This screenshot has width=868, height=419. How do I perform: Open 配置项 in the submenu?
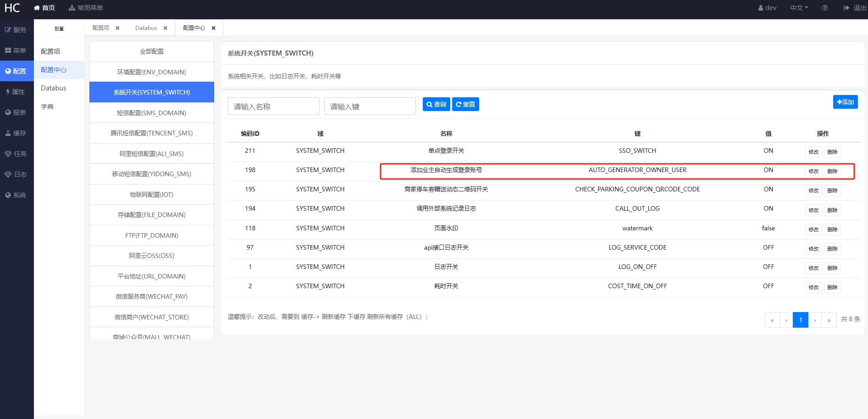[x=59, y=51]
